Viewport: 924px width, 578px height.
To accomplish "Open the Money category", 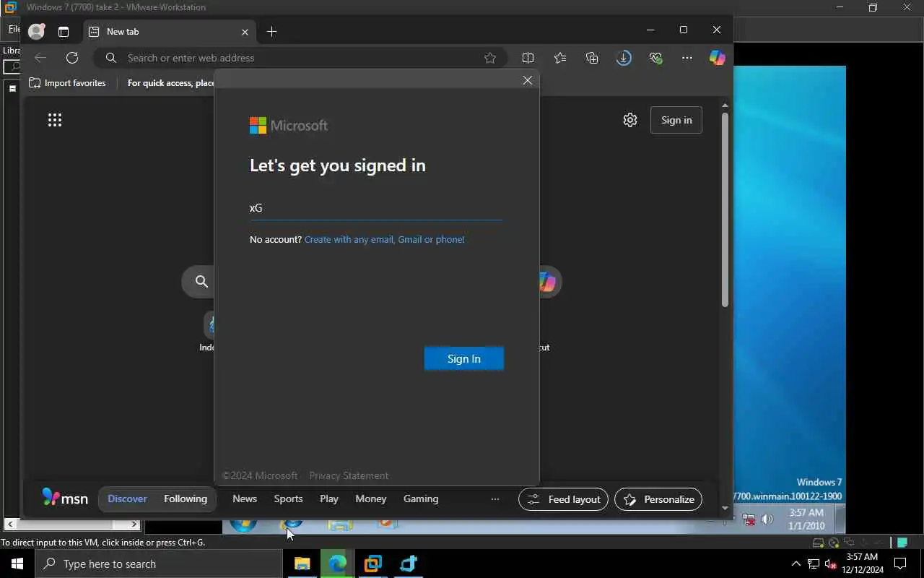I will tap(371, 499).
